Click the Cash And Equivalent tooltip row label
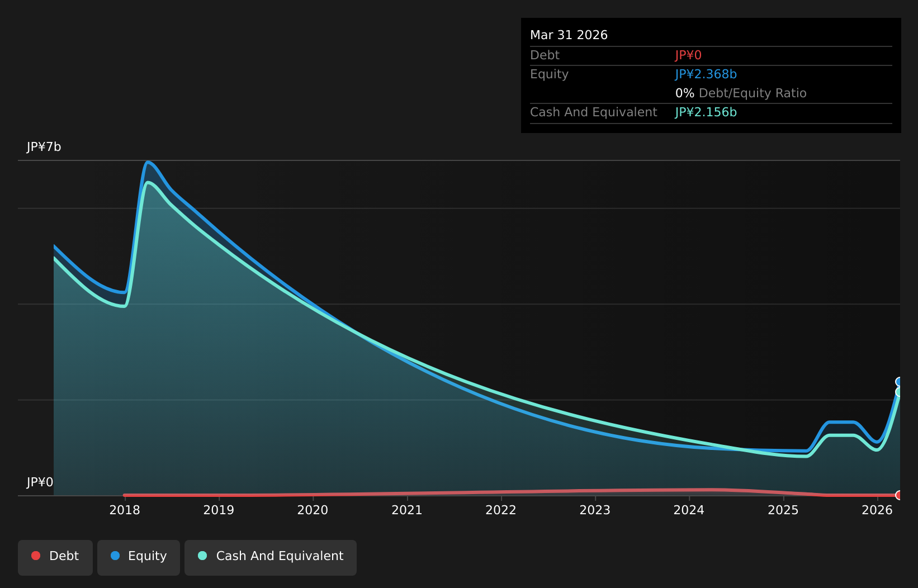This screenshot has height=588, width=918. click(x=593, y=112)
